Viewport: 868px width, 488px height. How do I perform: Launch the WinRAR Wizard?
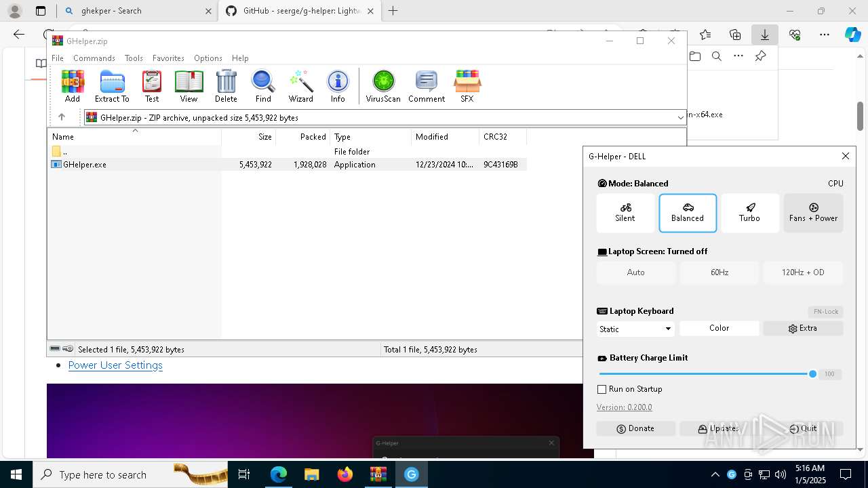(x=300, y=86)
